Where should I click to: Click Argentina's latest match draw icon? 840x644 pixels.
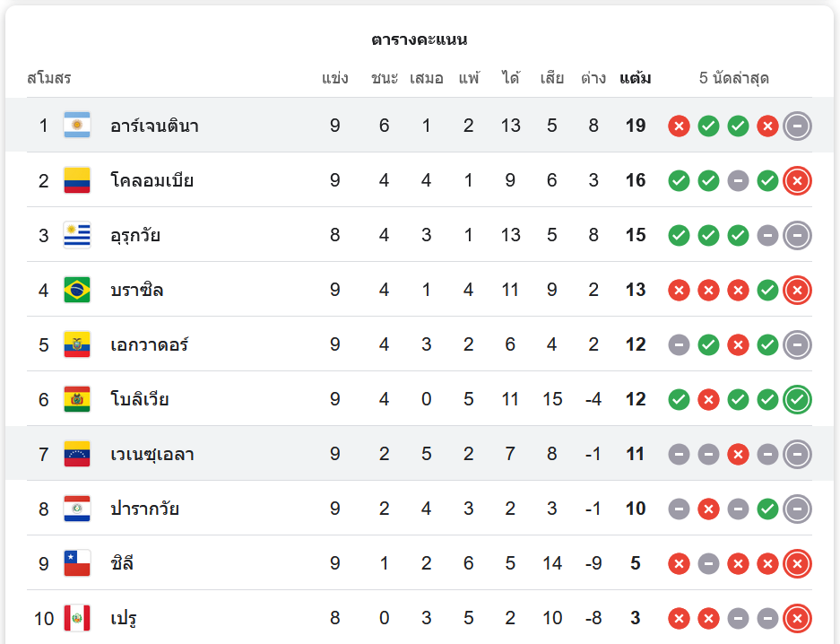797,126
